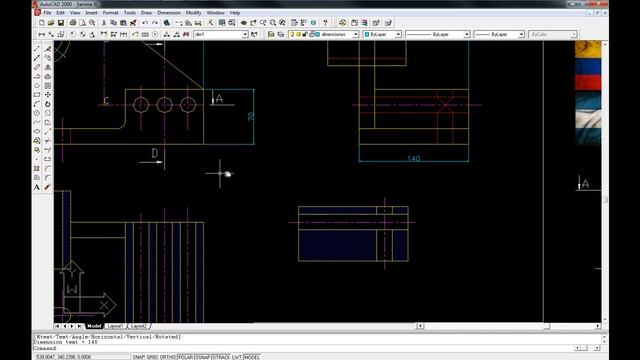Click horizontal scrollbar right arrow
Image resolution: width=640 pixels, height=360 pixels.
598,326
